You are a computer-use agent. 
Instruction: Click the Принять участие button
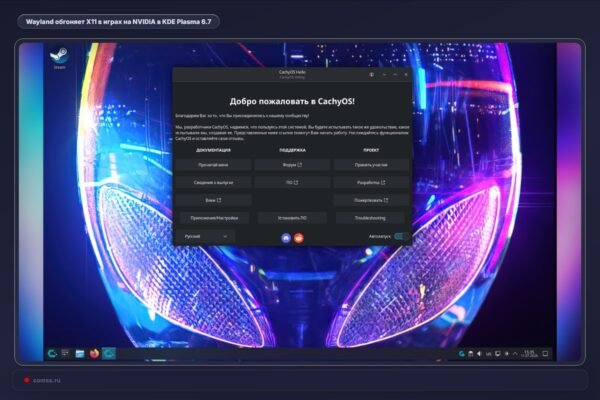(371, 165)
